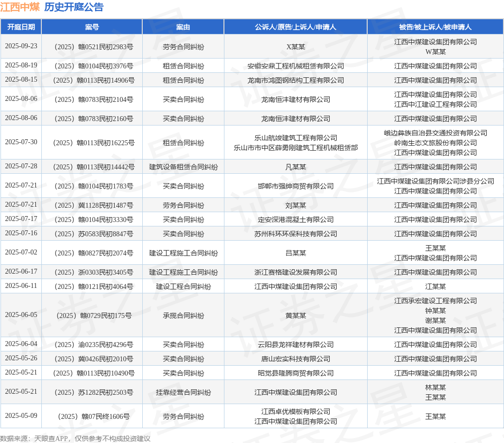The width and height of the screenshot is (504, 443).
Task: Select case number (2025)赣07民终1606号
Action: click(94, 416)
